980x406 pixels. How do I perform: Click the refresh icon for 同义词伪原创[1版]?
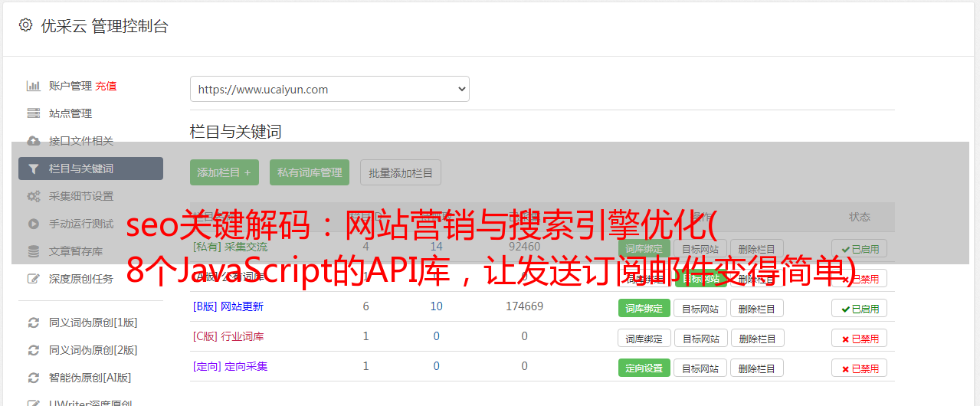[34, 323]
